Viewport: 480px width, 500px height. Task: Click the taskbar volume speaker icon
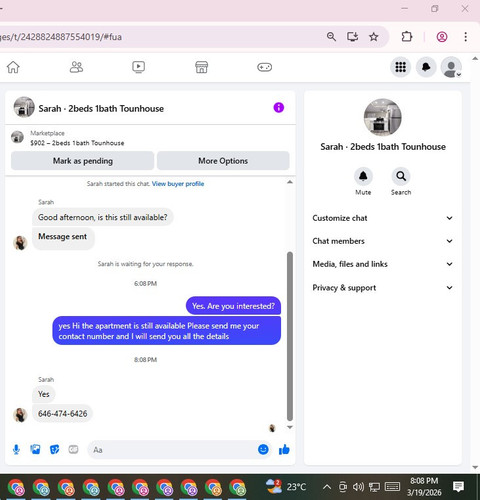point(358,487)
